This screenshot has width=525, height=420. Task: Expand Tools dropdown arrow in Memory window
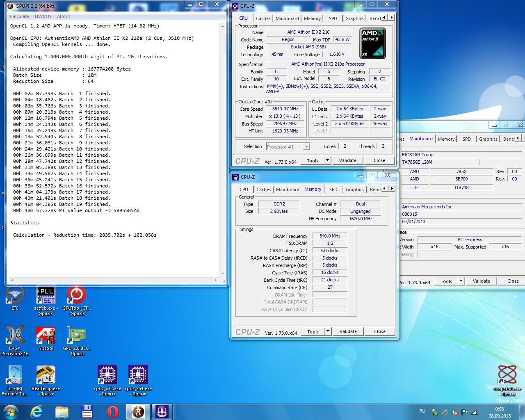[328, 331]
